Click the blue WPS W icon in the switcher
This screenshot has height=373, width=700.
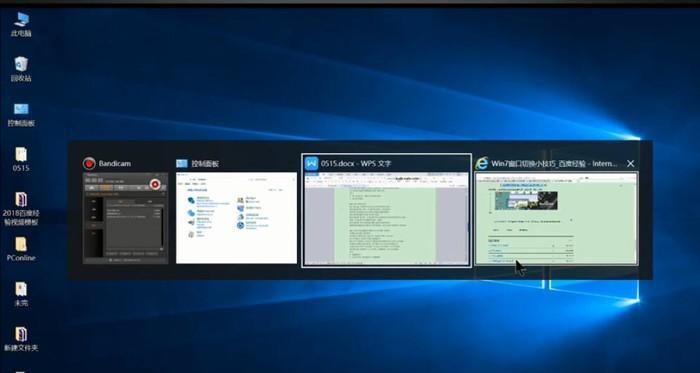click(x=311, y=163)
